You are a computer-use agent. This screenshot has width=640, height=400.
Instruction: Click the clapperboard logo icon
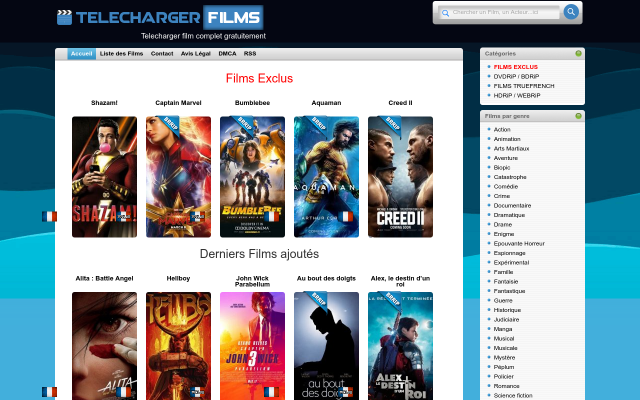pyautogui.click(x=64, y=18)
